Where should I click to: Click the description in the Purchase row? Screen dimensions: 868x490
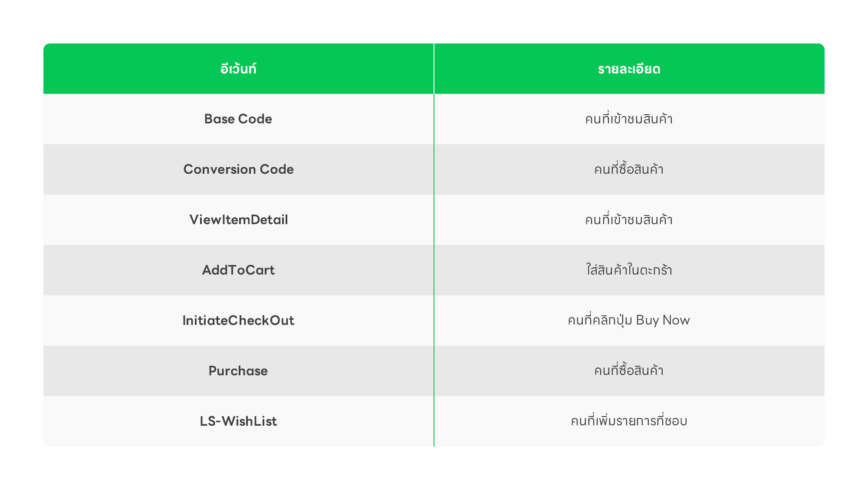pos(629,370)
